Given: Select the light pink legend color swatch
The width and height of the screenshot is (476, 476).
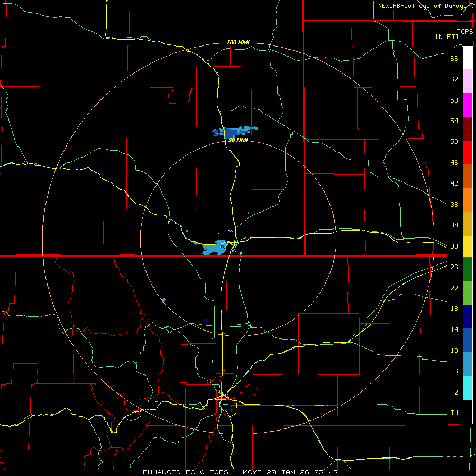Looking at the screenshot, I should (x=467, y=81).
